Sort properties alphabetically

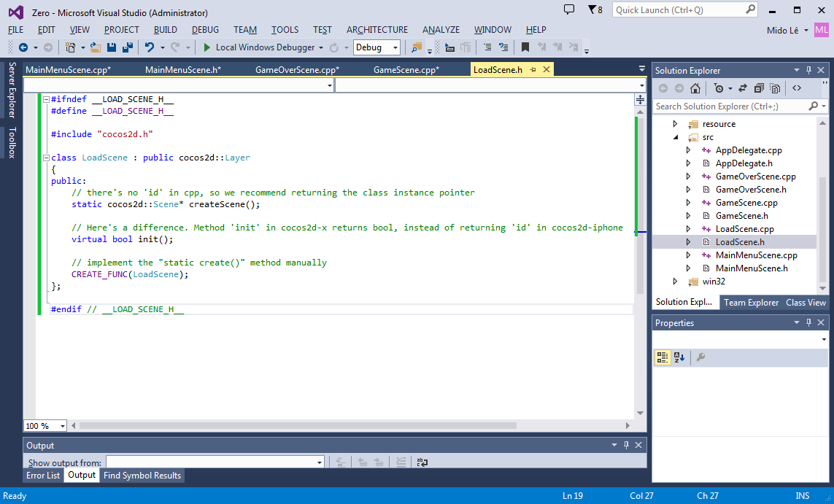coord(679,357)
